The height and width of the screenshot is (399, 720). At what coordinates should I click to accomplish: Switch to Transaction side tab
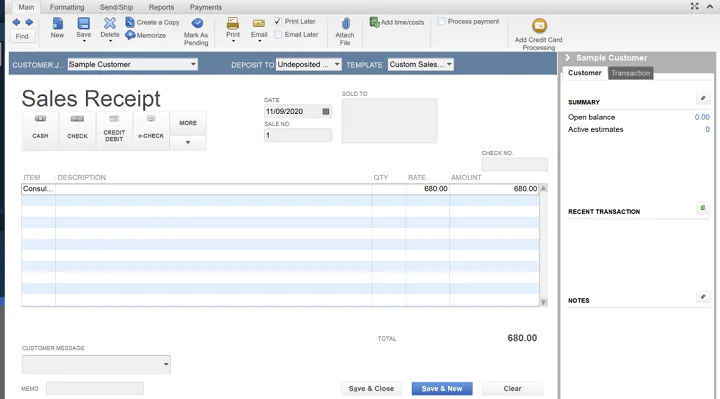coord(630,73)
